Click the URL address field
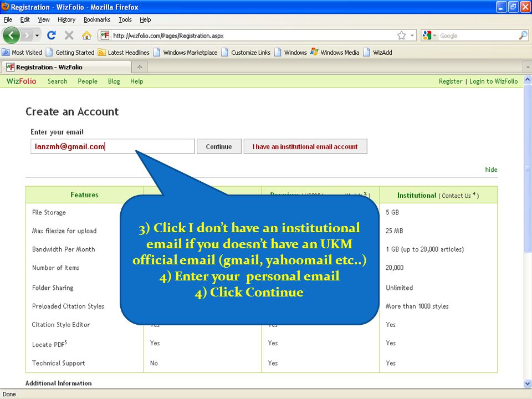Image resolution: width=532 pixels, height=399 pixels. [253, 35]
